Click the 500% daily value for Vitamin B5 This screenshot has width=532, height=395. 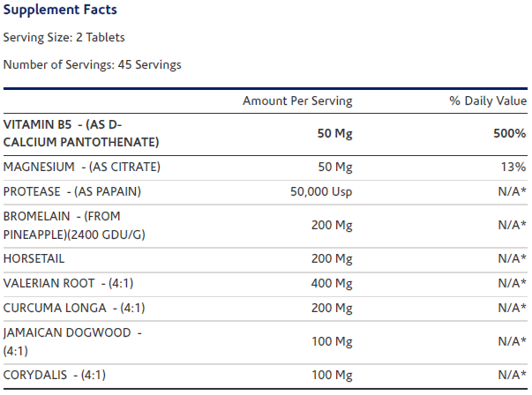509,133
